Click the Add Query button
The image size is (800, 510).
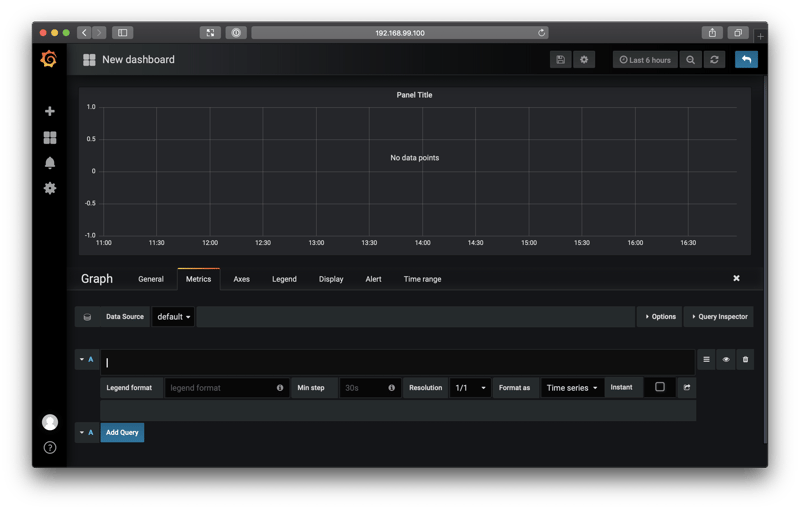point(122,433)
